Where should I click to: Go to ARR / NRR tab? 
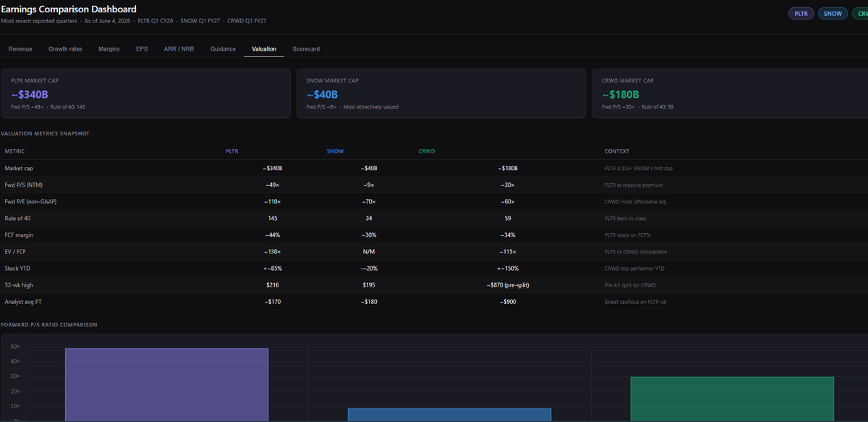(x=179, y=48)
